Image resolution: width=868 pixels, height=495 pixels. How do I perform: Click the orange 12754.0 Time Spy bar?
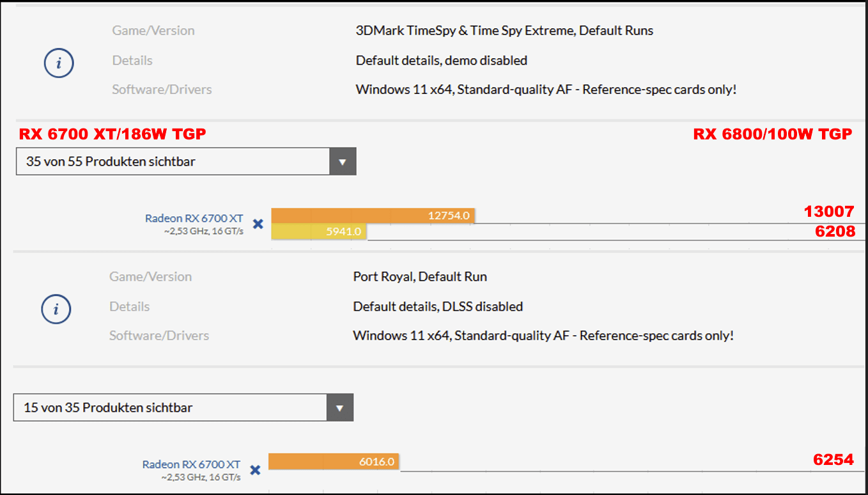point(373,216)
